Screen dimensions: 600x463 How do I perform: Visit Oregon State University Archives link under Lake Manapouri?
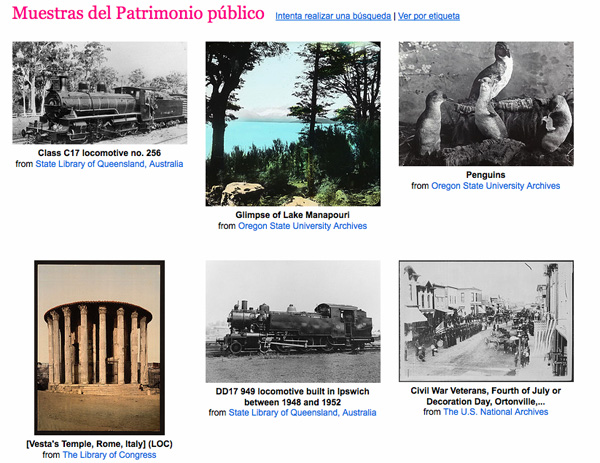pyautogui.click(x=302, y=226)
